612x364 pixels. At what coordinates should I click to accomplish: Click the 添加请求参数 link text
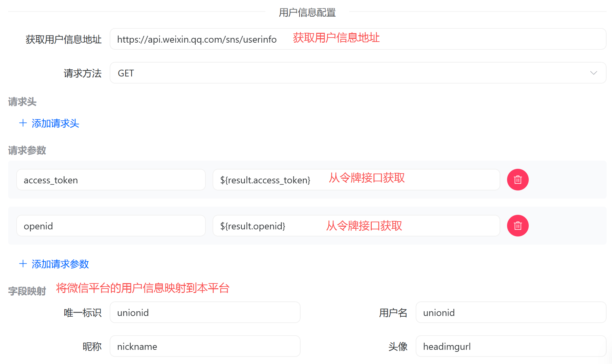pos(60,264)
